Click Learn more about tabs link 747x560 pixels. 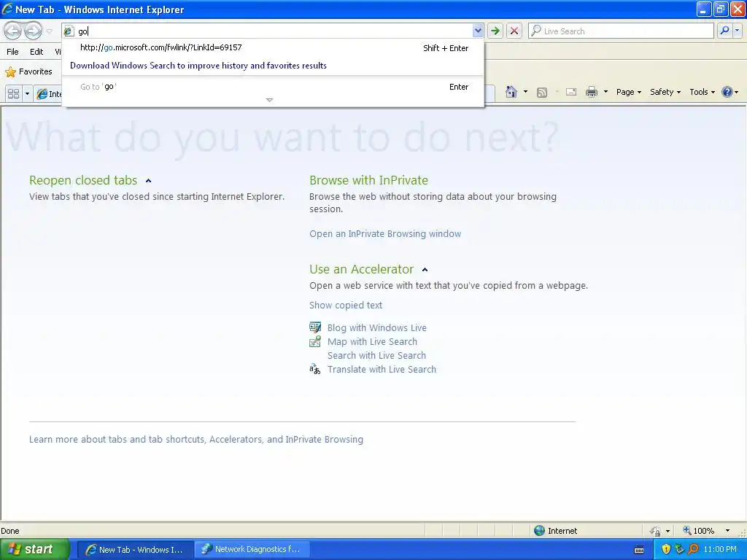(196, 440)
